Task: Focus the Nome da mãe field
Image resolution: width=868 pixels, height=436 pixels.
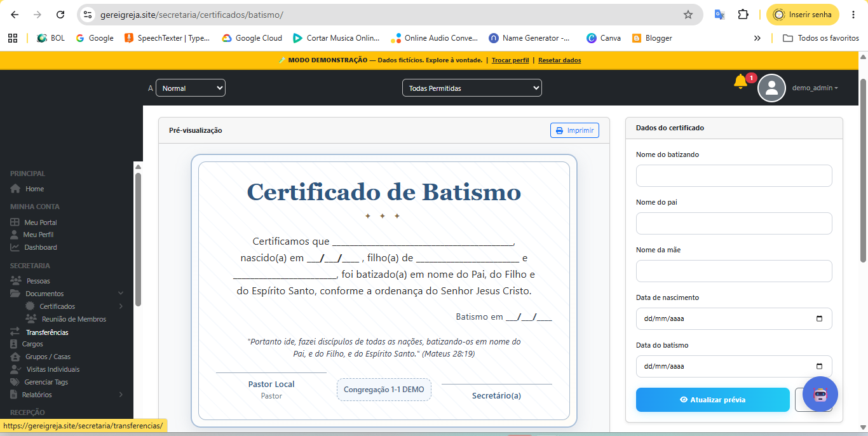Action: (x=734, y=271)
